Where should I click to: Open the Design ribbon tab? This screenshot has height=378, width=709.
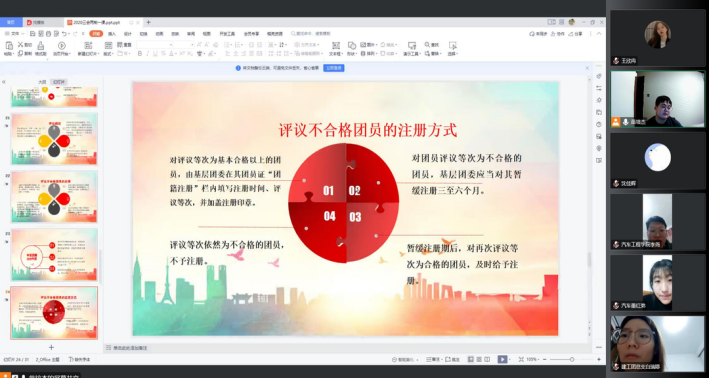point(128,34)
